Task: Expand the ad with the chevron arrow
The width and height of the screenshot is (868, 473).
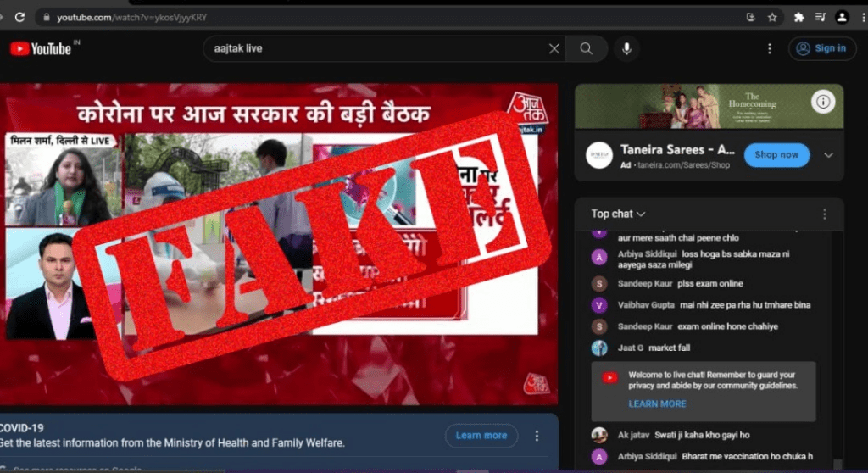Action: coord(828,155)
